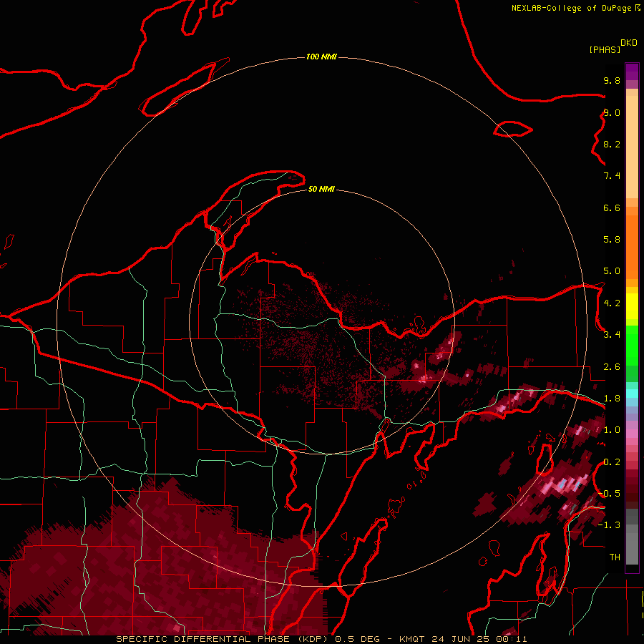Click the 24 JUN 25 date text
The height and width of the screenshot is (644, 644).
click(459, 639)
